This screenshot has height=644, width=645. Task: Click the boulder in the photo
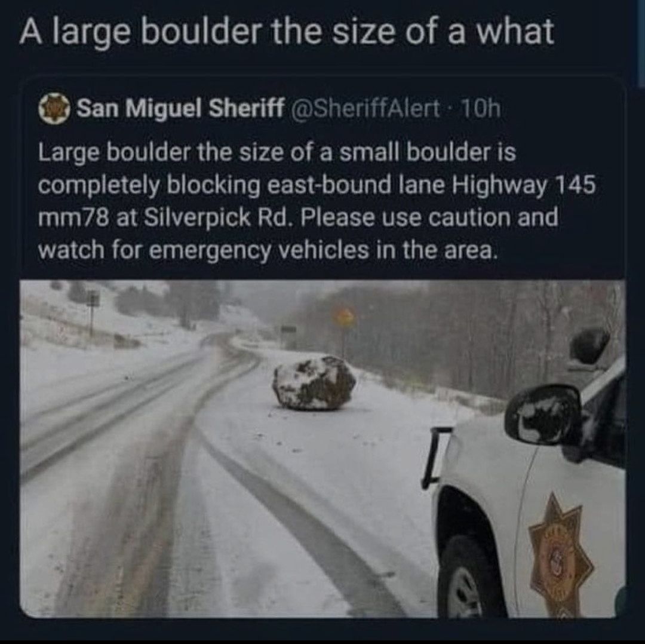[314, 383]
